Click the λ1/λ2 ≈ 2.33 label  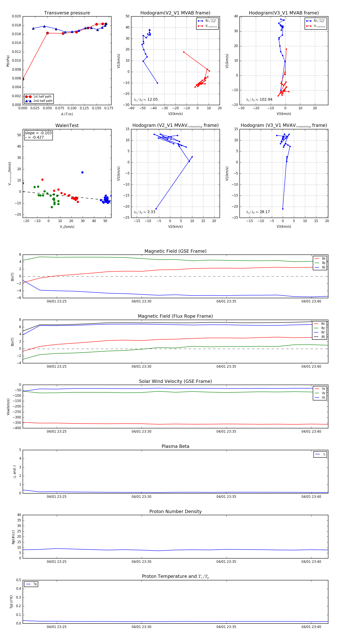point(144,212)
